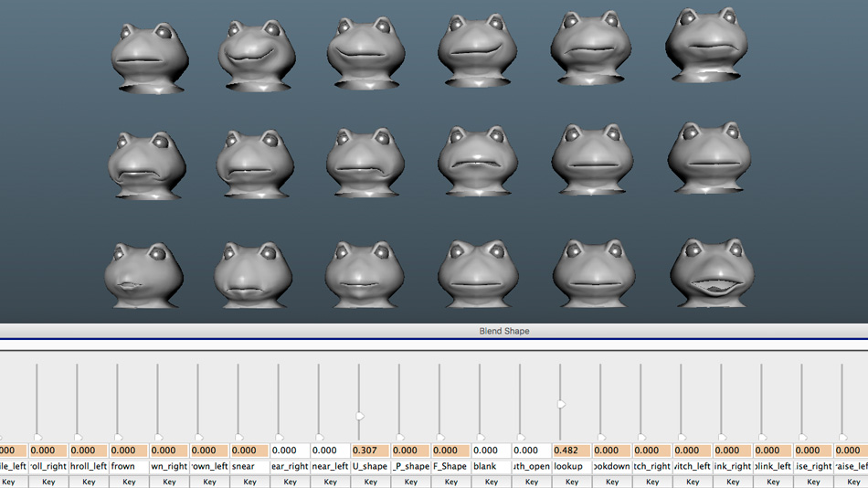Select the 0.482 lookup value field

point(571,451)
